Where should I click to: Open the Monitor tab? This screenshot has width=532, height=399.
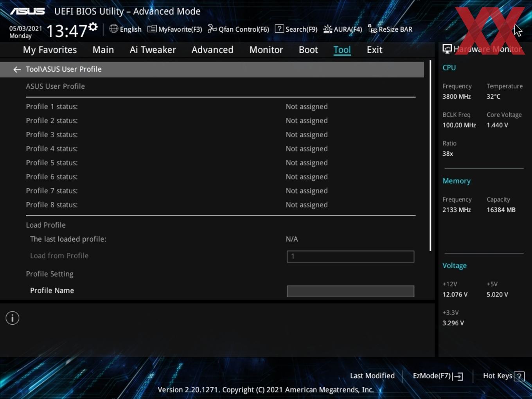(x=266, y=50)
